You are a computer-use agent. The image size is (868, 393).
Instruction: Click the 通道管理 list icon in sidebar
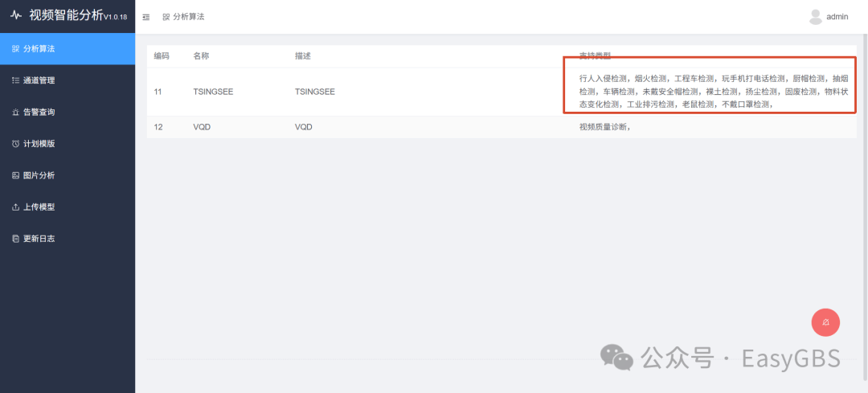[15, 80]
